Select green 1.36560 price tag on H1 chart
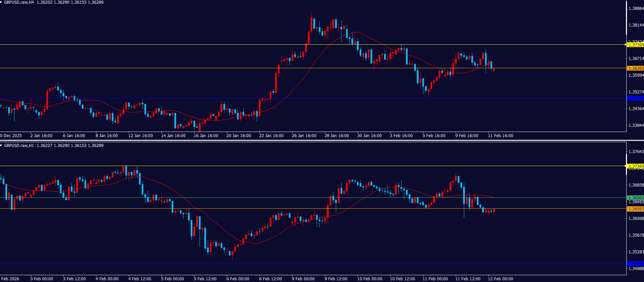 [635, 198]
